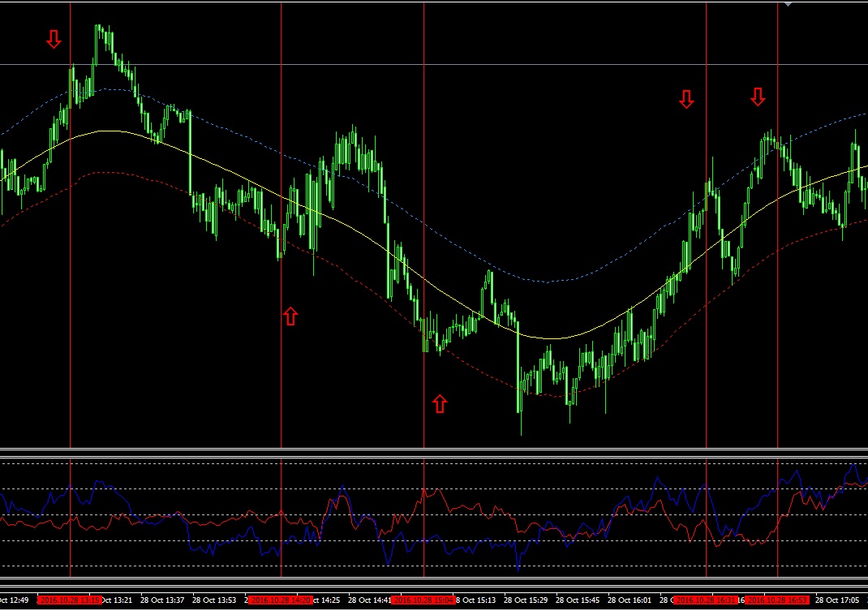
Task: Click the Oct 15:13 time label
Action: coord(476,600)
